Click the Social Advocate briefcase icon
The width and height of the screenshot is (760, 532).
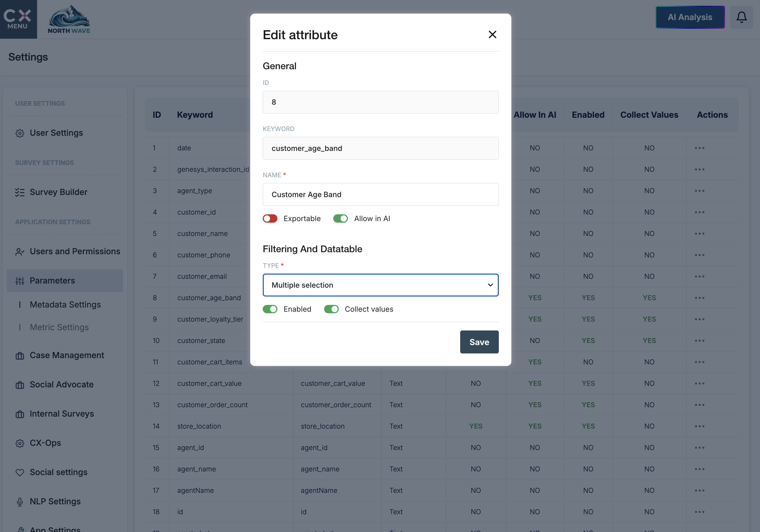(20, 385)
